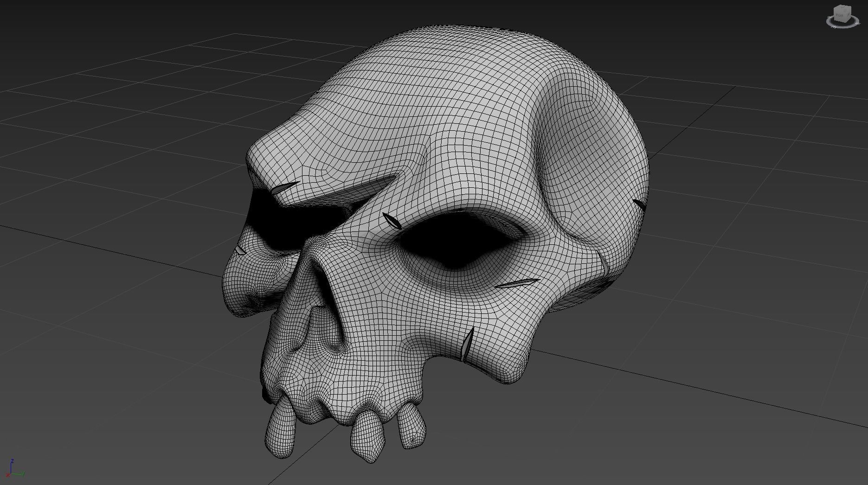Click the left edge of the ViewCube

834,14
